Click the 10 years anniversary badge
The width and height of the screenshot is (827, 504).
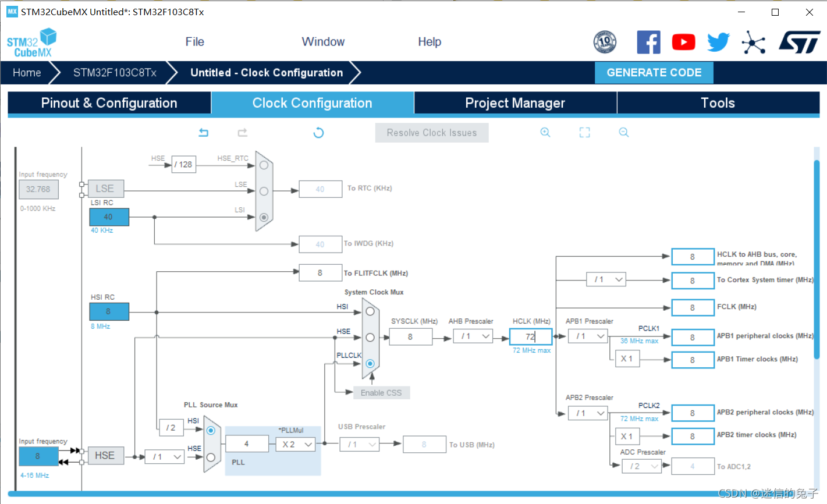(x=605, y=42)
